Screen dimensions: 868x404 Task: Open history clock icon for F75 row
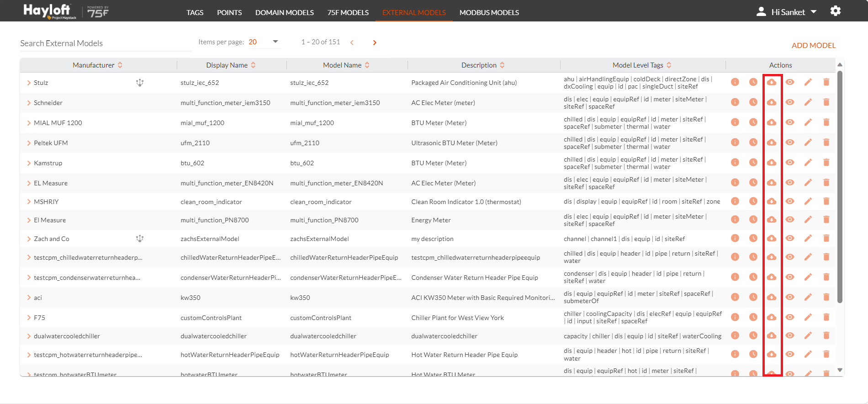[753, 317]
